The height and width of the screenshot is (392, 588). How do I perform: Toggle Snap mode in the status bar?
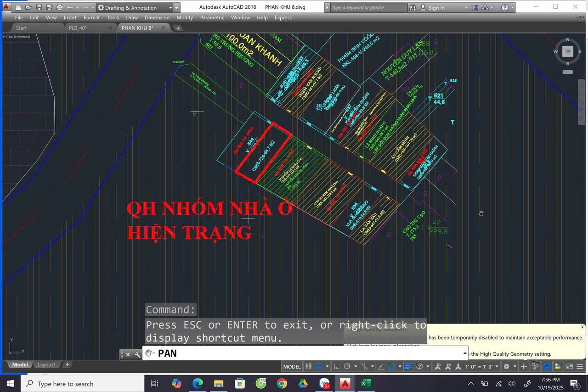point(319,366)
